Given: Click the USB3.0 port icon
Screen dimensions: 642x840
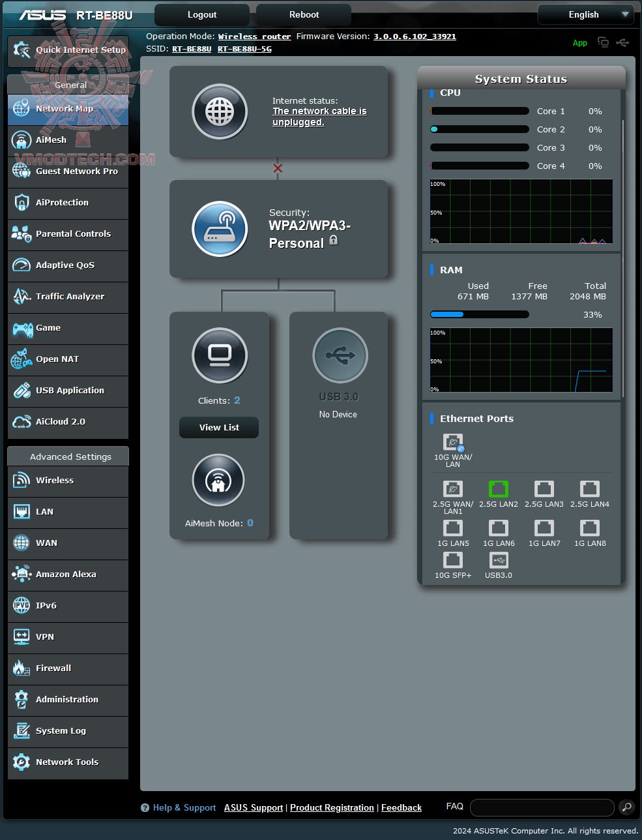Looking at the screenshot, I should click(x=499, y=560).
